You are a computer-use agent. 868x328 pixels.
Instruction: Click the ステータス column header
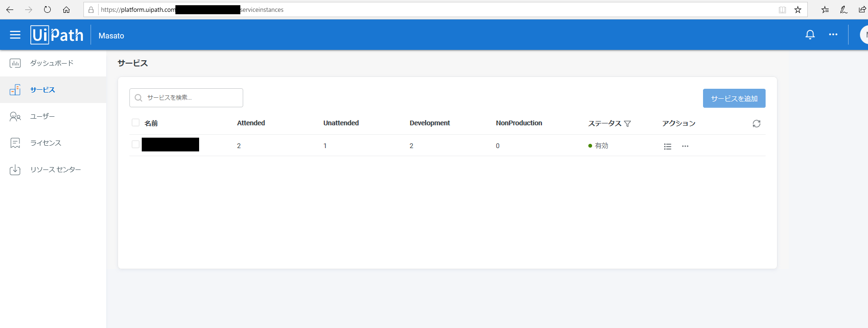605,123
